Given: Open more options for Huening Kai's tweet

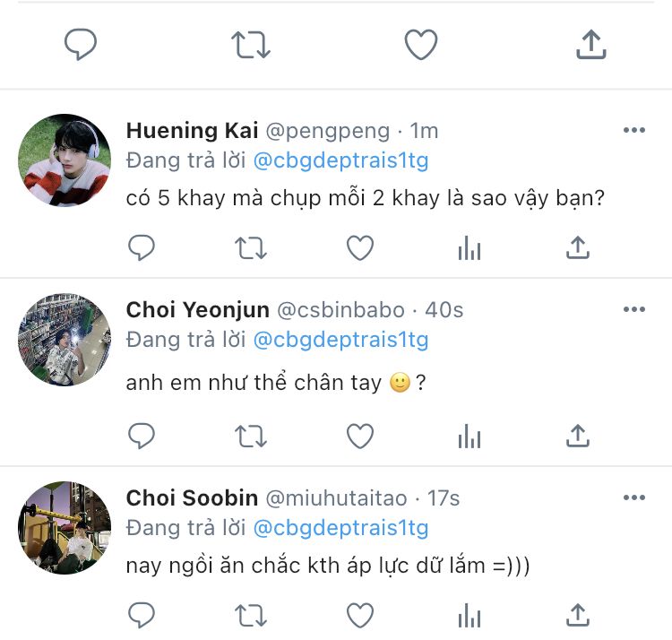Looking at the screenshot, I should [633, 131].
